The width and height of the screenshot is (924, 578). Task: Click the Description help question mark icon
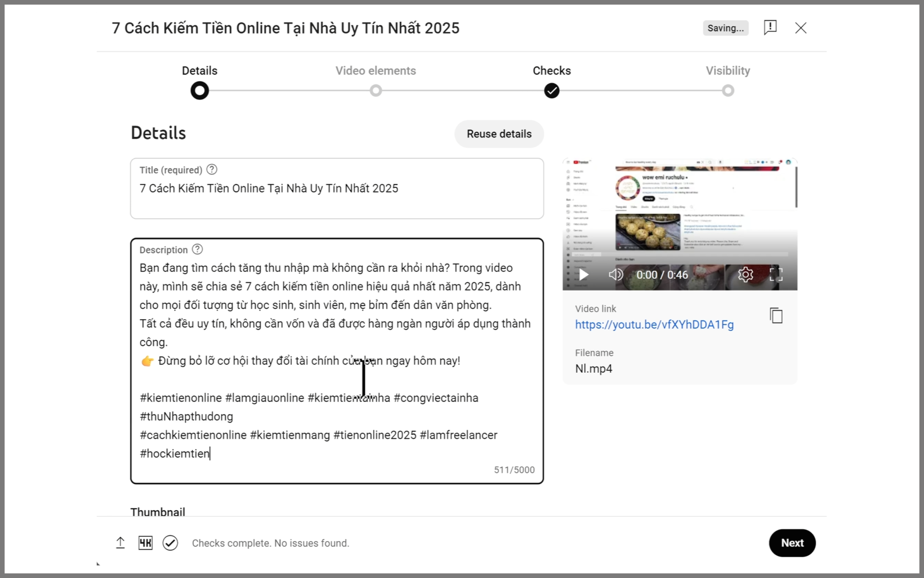[x=197, y=249]
